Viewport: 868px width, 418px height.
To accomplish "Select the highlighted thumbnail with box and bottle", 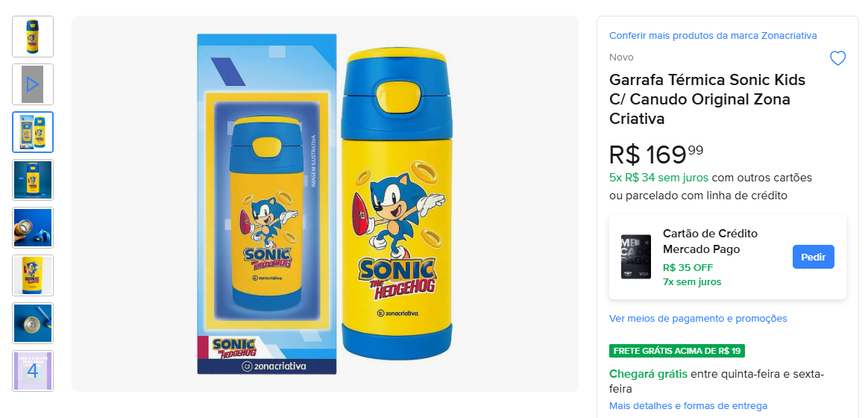I will point(33,132).
